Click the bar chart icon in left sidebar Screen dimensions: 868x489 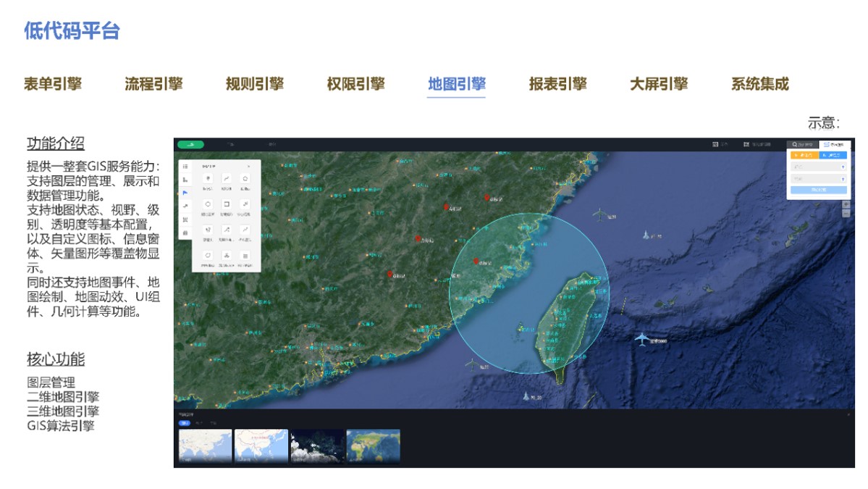point(185,180)
